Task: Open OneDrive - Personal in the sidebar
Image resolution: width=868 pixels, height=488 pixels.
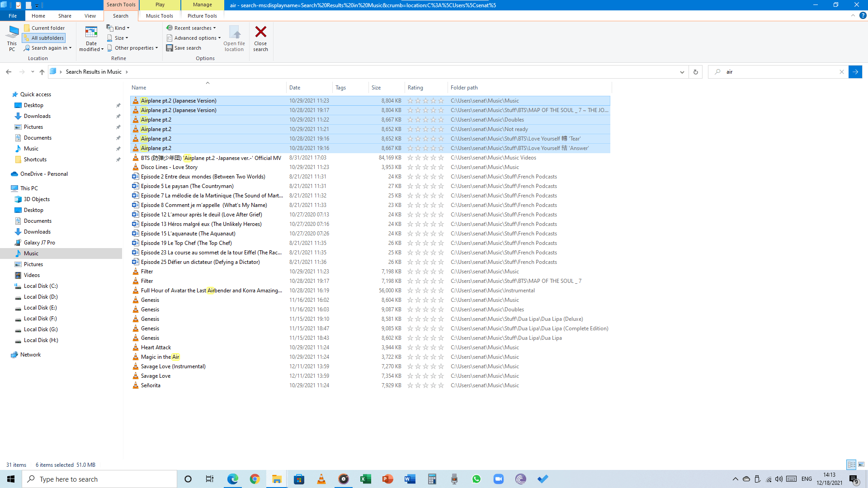Action: point(44,174)
